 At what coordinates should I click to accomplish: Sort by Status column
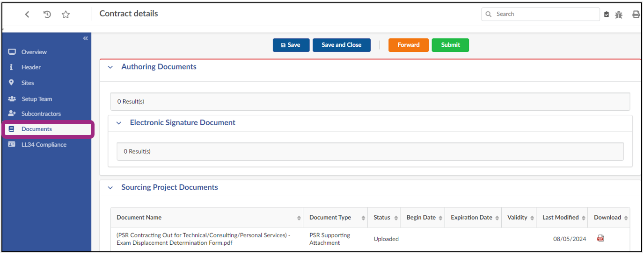click(396, 218)
